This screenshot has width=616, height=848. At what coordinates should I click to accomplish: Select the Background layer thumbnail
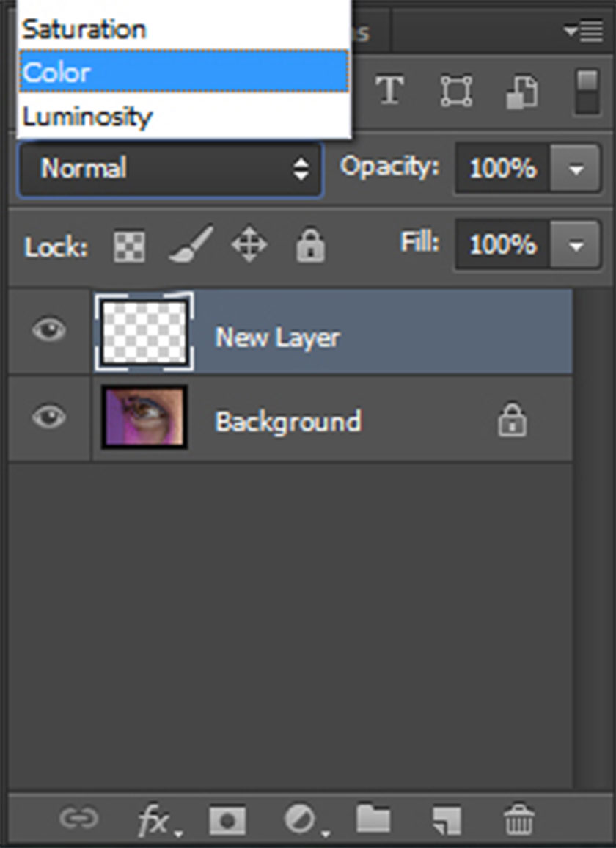pyautogui.click(x=144, y=418)
